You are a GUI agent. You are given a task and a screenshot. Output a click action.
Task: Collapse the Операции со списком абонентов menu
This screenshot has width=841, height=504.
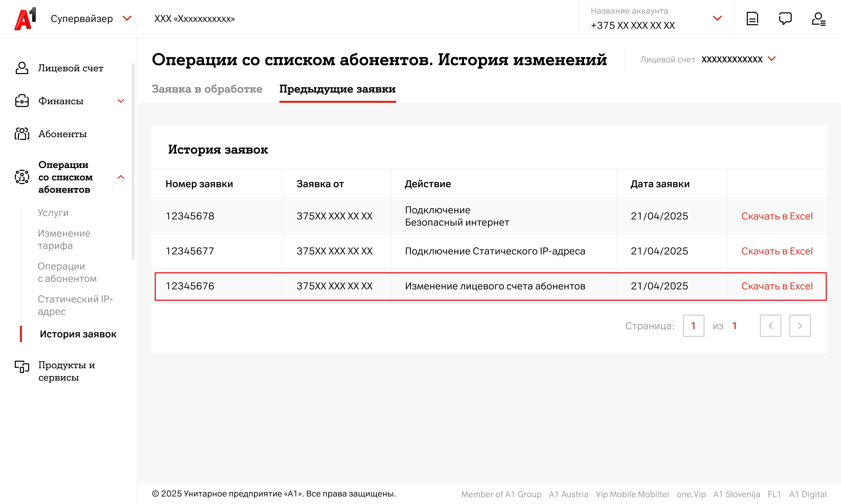click(x=121, y=177)
